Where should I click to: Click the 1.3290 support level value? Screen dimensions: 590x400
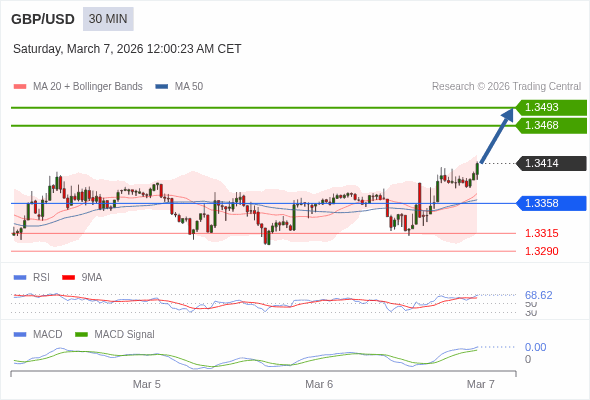point(541,251)
